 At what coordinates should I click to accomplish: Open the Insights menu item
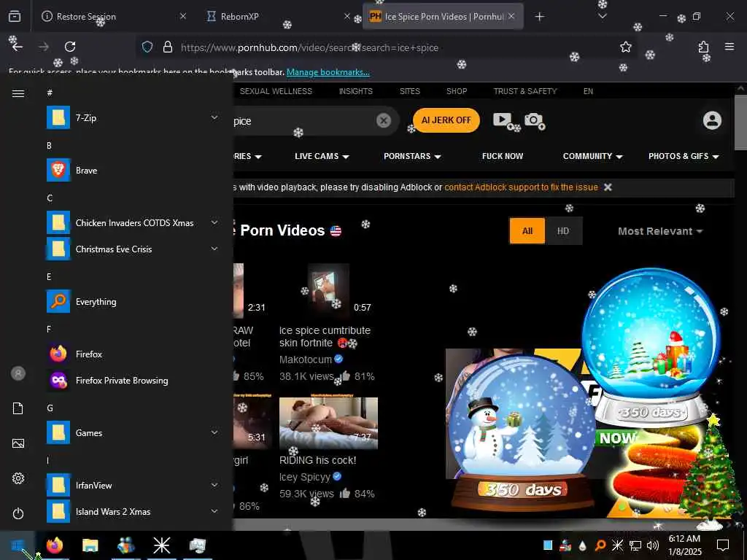point(356,91)
